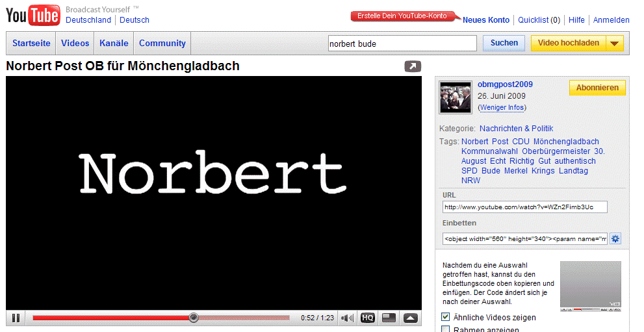Toggle HQ video quality
The image size is (644, 332).
(x=368, y=318)
